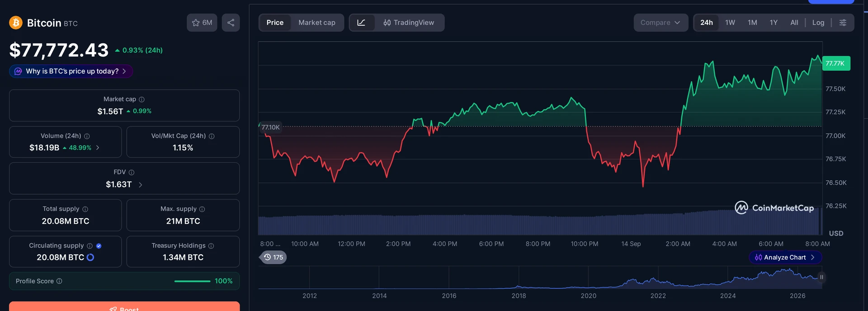The height and width of the screenshot is (311, 868).
Task: Open Circulating supply info icon
Action: (x=90, y=245)
